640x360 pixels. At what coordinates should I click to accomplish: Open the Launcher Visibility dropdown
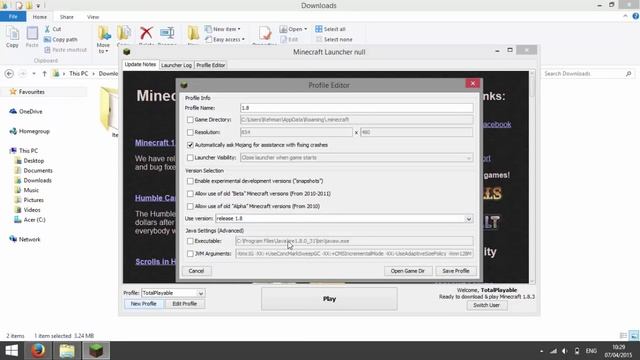469,158
